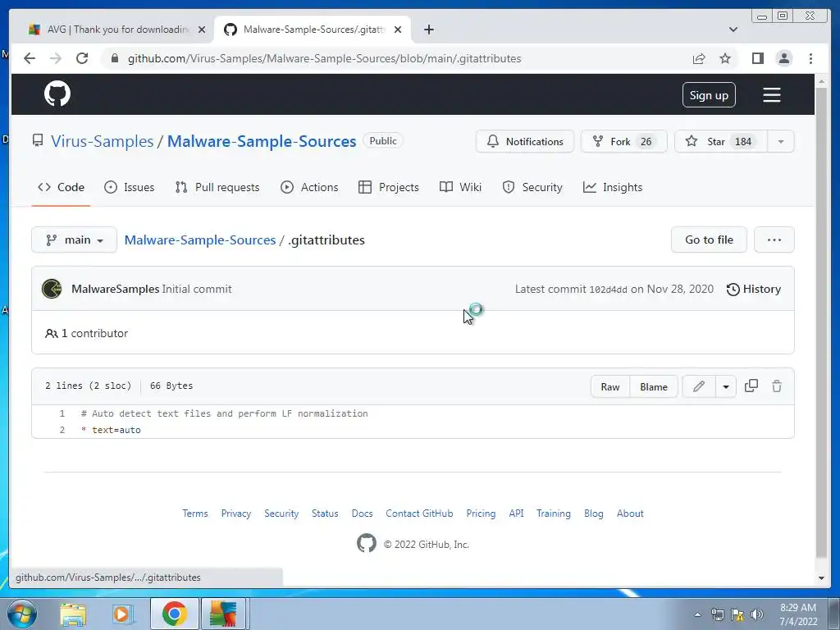Close the Malware-Sample-Sources tab
Viewport: 840px width, 630px height.
click(x=398, y=30)
